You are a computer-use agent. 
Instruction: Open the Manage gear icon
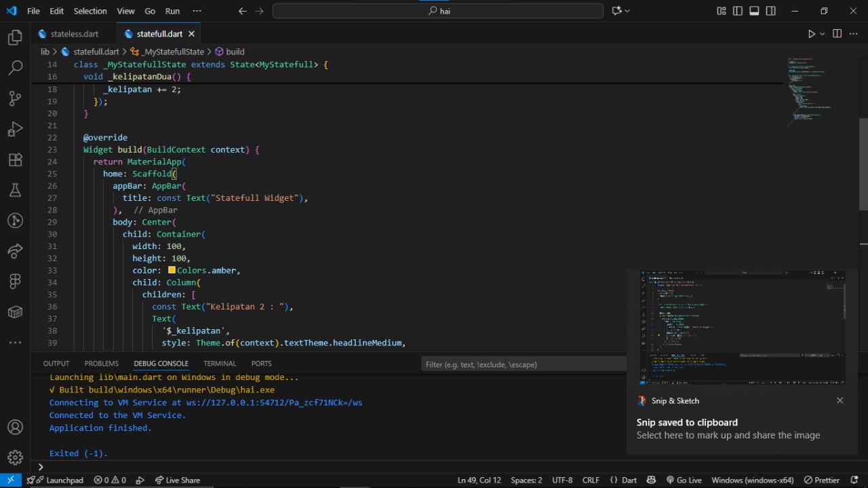[15, 457]
